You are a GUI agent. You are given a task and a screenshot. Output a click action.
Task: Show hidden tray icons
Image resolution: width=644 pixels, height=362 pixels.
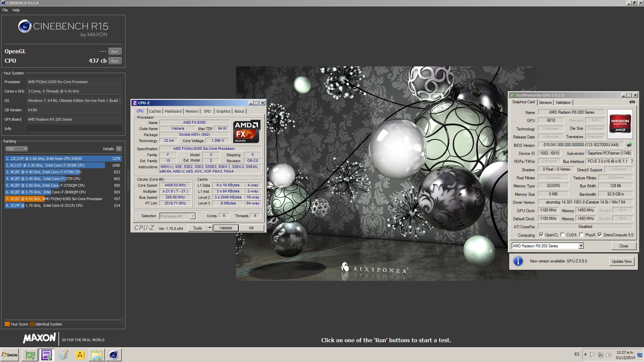tap(585, 355)
